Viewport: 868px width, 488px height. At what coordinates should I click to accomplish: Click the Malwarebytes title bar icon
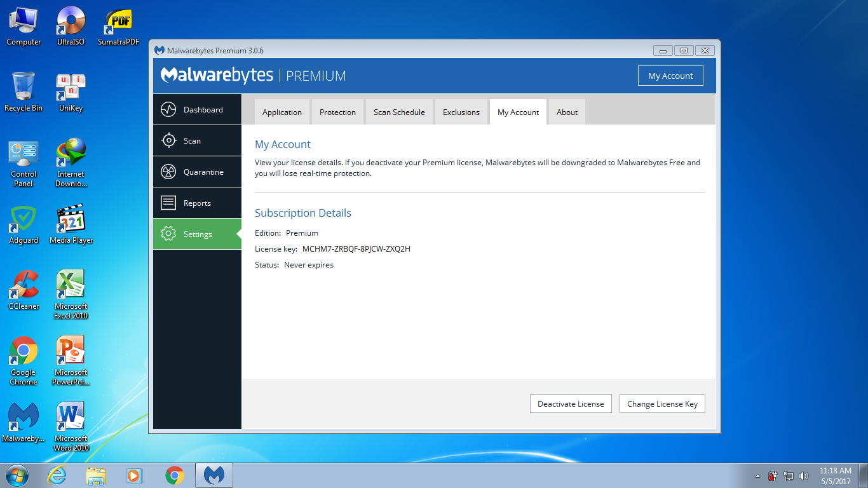159,50
